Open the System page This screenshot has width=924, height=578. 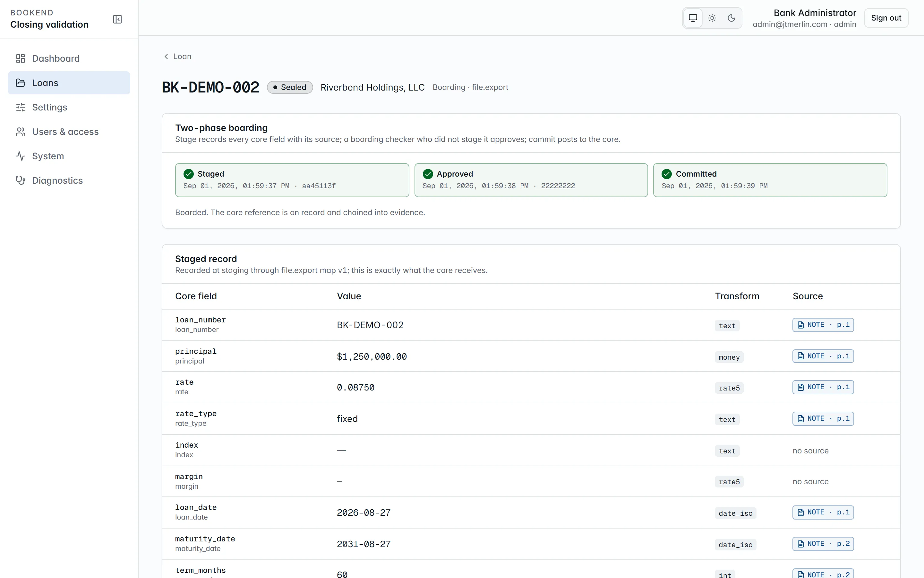(69, 156)
